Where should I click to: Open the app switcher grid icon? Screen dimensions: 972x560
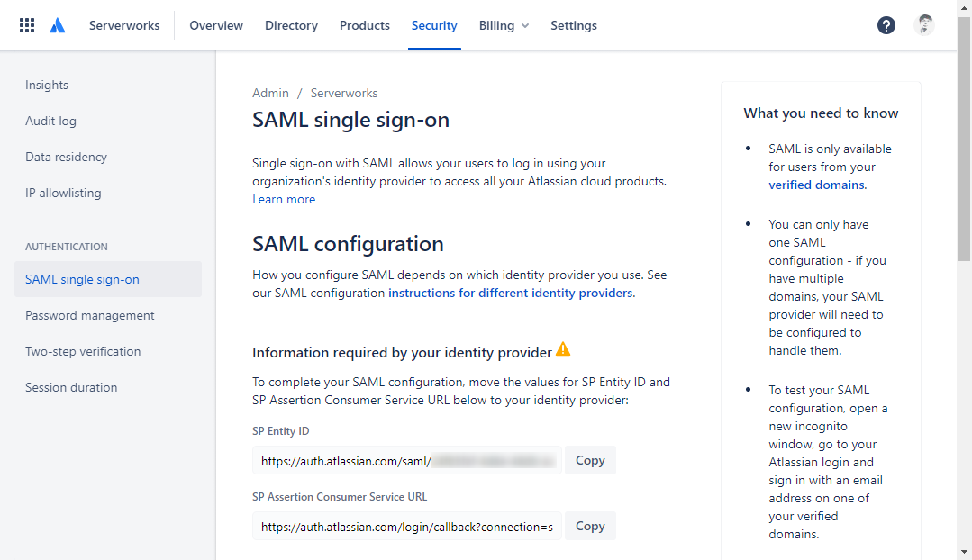tap(27, 25)
